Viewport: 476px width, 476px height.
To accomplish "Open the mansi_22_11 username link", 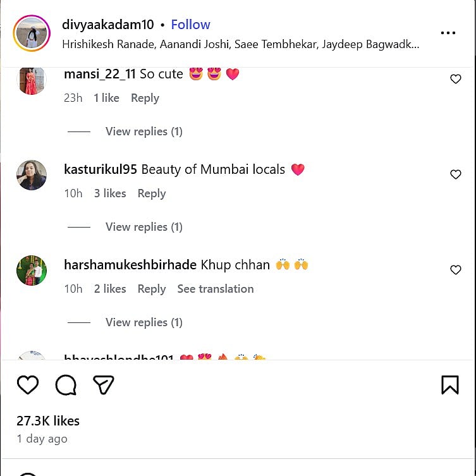I will point(100,74).
